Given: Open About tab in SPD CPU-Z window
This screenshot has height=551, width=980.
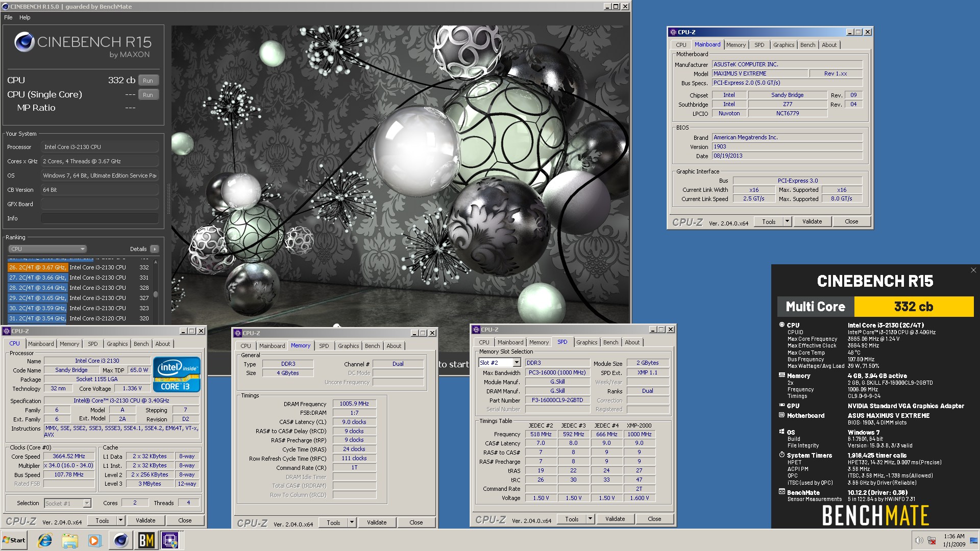Looking at the screenshot, I should (632, 342).
